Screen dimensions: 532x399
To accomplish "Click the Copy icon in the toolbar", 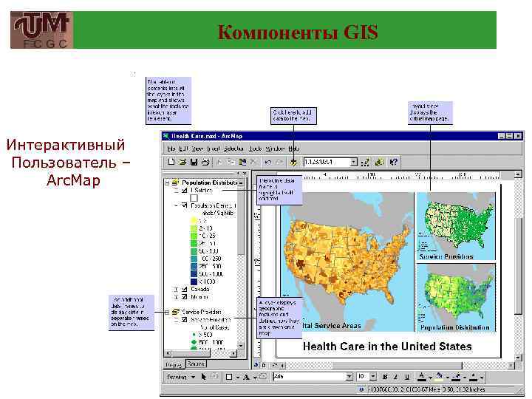I will pyautogui.click(x=231, y=162).
